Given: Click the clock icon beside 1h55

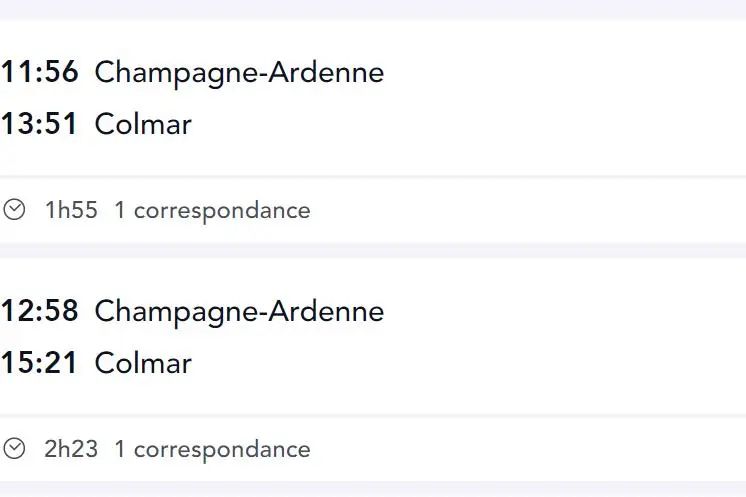Looking at the screenshot, I should coord(14,210).
